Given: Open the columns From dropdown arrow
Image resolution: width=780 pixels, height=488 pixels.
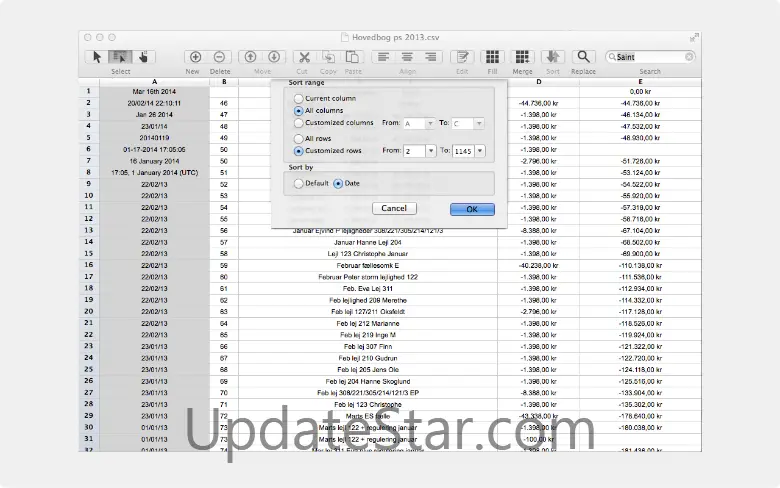Looking at the screenshot, I should click(430, 123).
